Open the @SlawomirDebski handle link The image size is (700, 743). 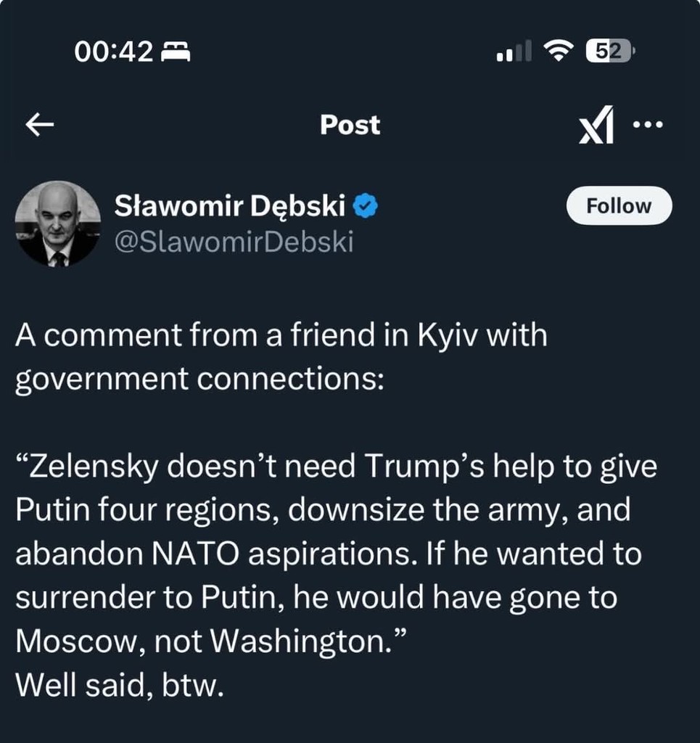[234, 242]
